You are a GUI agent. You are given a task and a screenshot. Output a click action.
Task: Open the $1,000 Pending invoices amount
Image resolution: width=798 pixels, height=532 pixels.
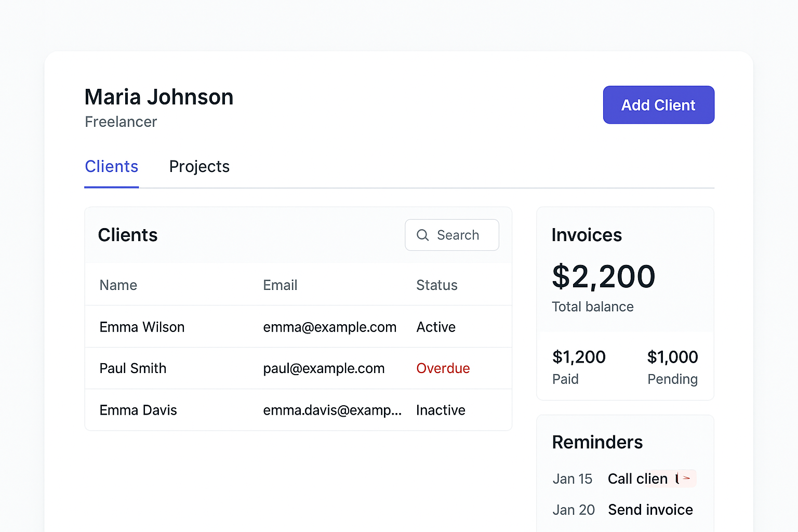pos(672,357)
